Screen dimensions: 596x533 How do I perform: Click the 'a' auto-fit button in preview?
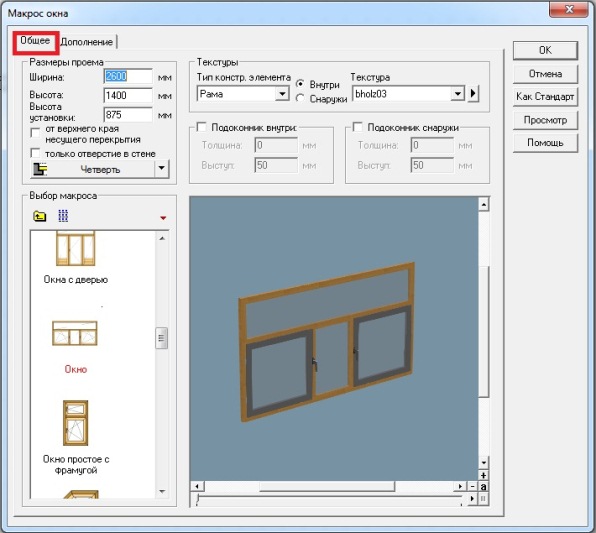[x=483, y=486]
